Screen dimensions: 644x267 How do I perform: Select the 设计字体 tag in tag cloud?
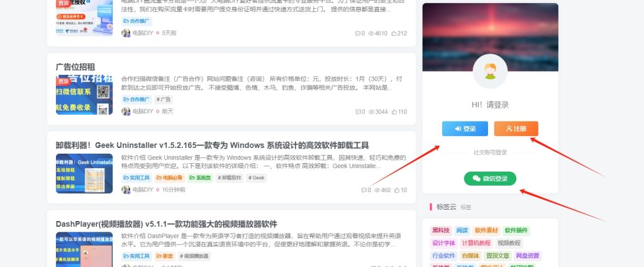(444, 243)
